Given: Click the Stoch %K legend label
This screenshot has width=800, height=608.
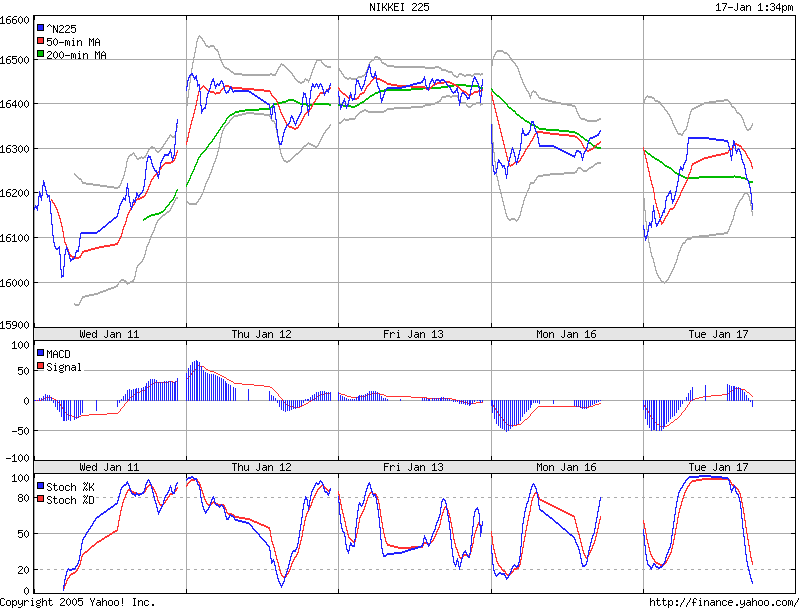Looking at the screenshot, I should tap(70, 487).
